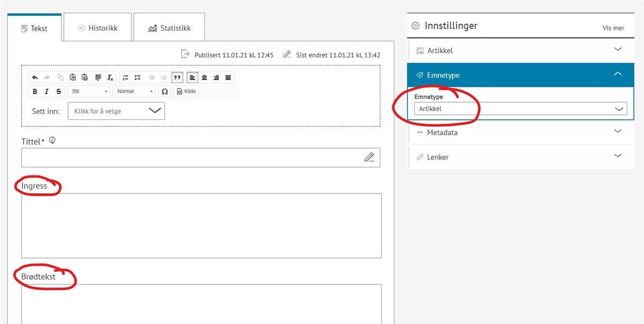Image resolution: width=644 pixels, height=324 pixels.
Task: Insert special character with Omega icon
Action: [165, 91]
